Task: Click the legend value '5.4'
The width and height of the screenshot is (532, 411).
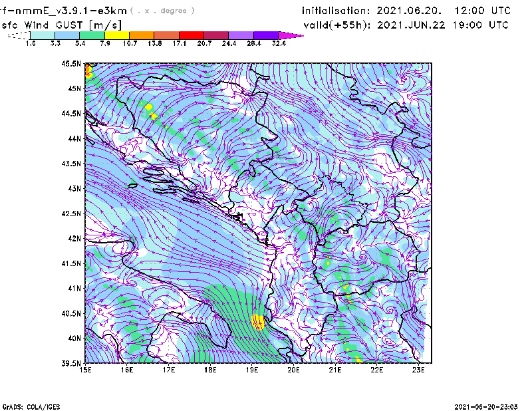Action: [80, 43]
